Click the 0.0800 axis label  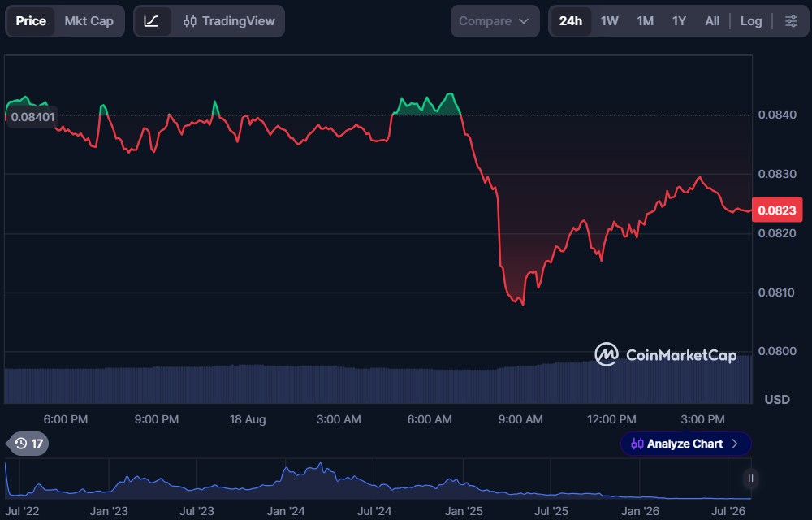(777, 351)
